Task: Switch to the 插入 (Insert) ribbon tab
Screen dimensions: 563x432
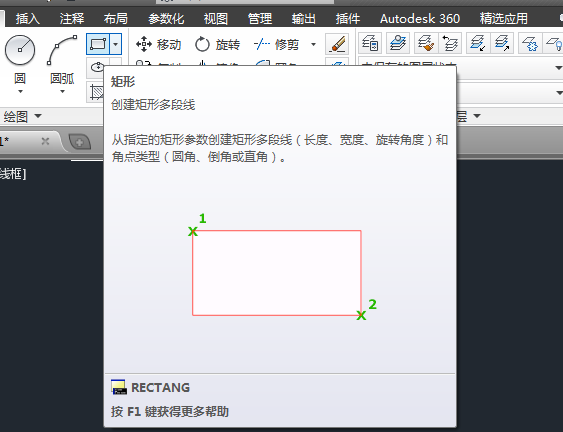Action: coord(28,18)
